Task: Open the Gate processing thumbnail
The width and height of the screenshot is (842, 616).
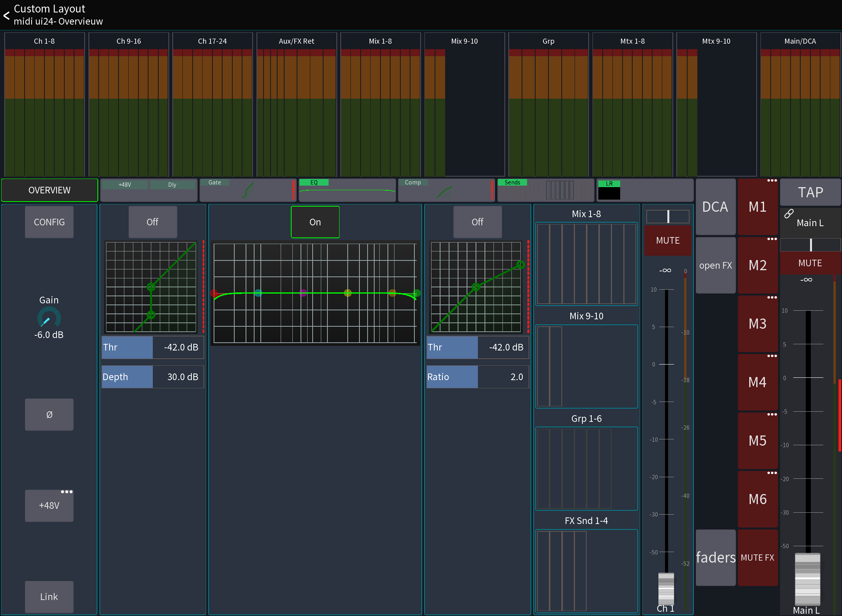Action: tap(248, 190)
